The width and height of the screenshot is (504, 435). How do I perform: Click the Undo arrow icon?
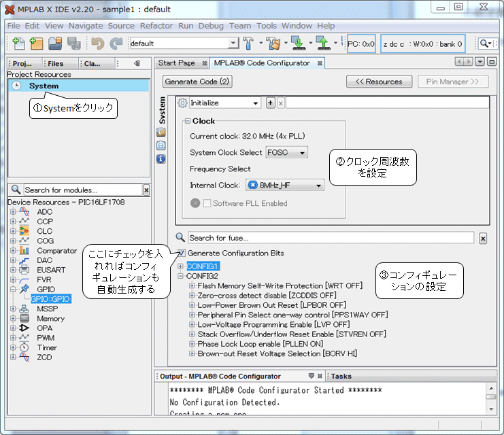point(97,43)
